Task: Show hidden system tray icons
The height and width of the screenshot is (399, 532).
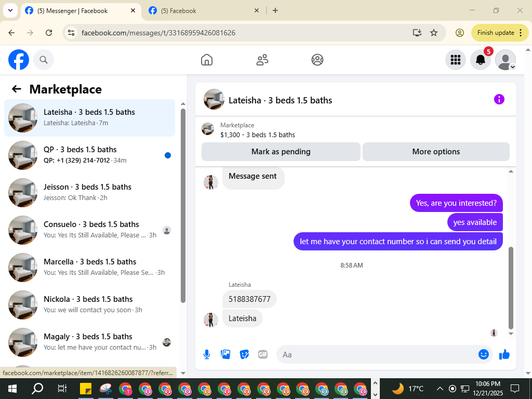Action: tap(440, 389)
